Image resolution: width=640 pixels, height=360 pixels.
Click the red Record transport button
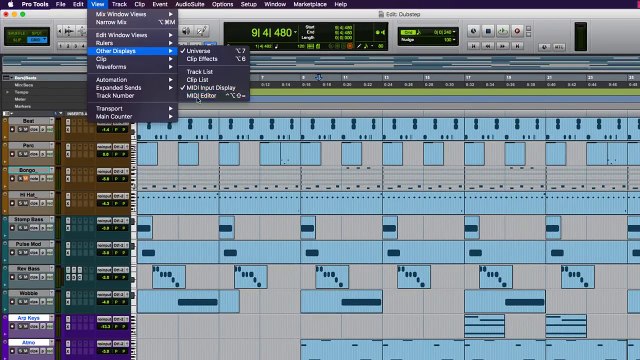click(517, 31)
